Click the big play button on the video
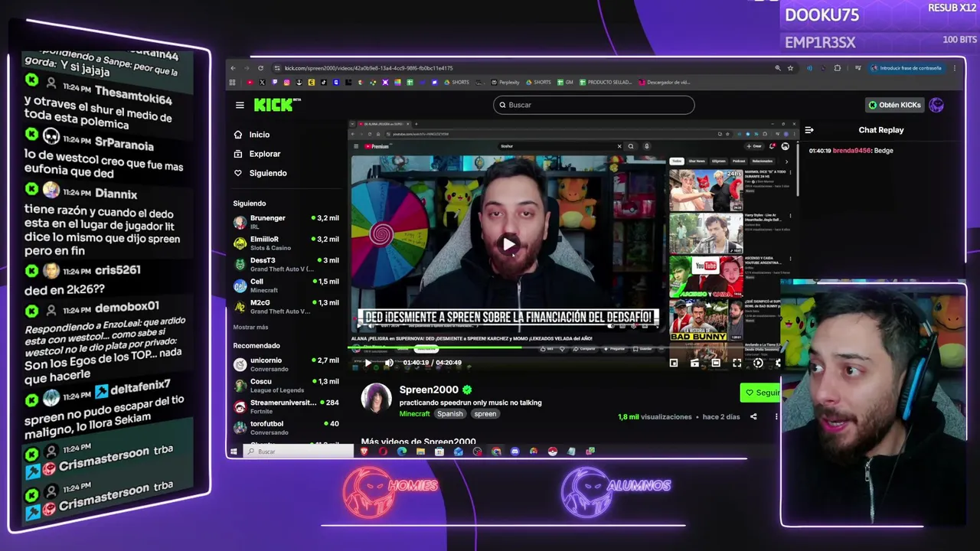 coord(508,245)
